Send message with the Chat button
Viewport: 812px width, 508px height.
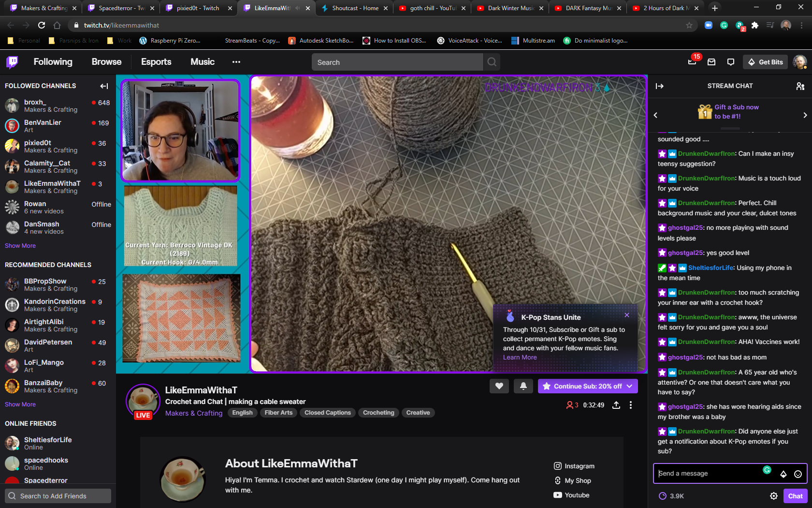(795, 496)
